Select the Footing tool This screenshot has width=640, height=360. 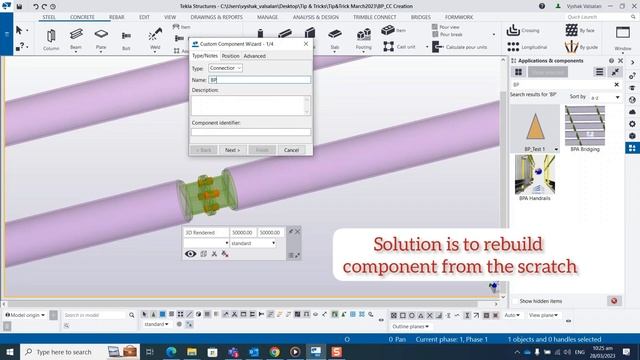point(363,39)
